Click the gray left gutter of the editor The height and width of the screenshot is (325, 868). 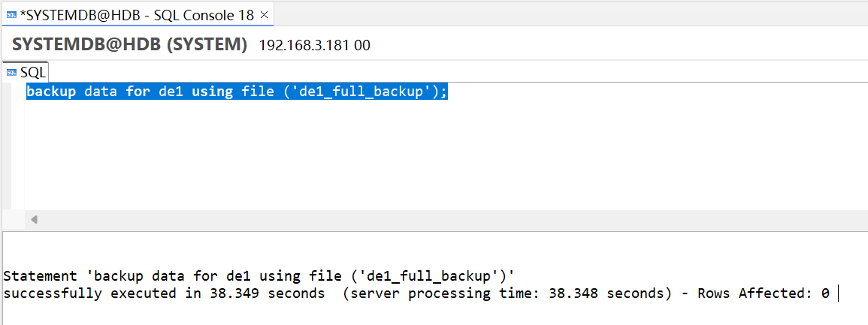point(18,146)
